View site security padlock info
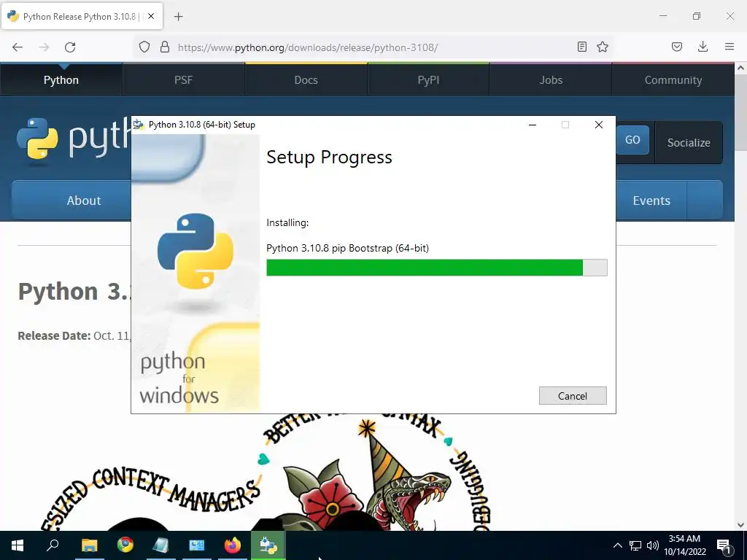This screenshot has height=560, width=747. click(x=165, y=47)
